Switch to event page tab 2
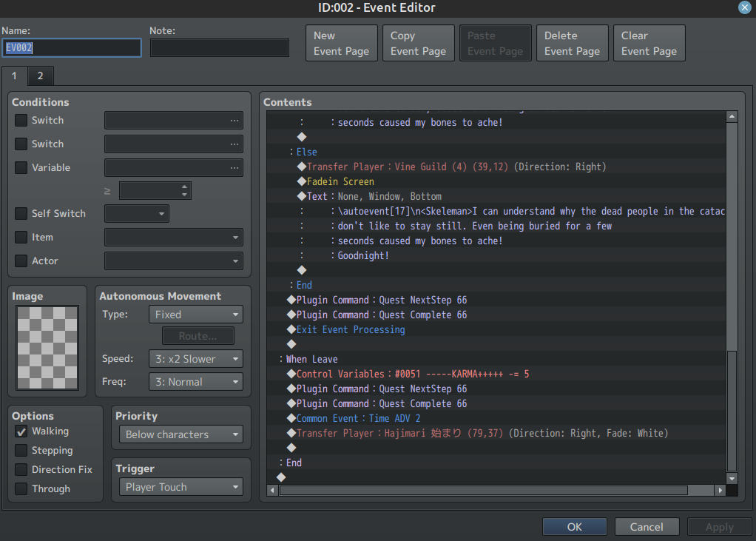This screenshot has height=541, width=756. [x=41, y=76]
